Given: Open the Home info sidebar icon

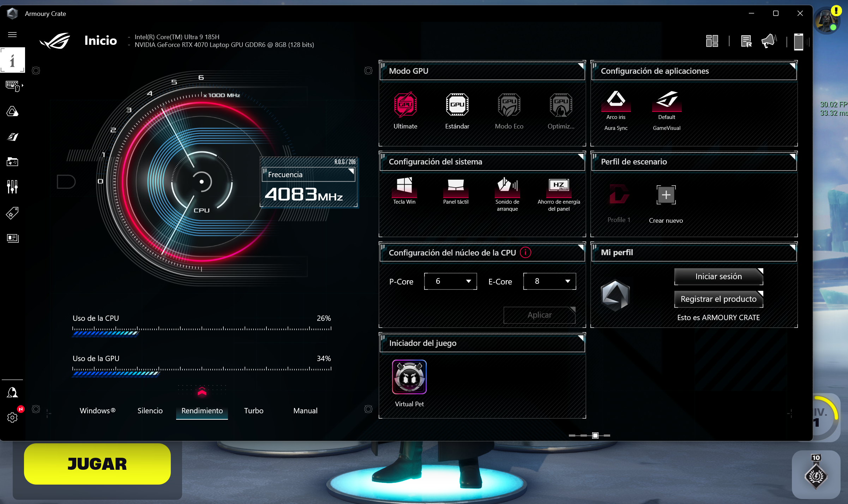Looking at the screenshot, I should [x=12, y=60].
